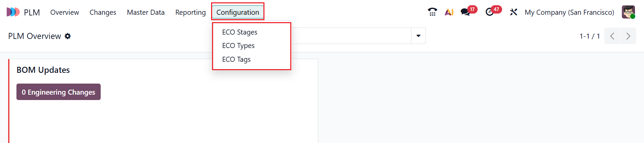644x143 pixels.
Task: Open the activities clock icon showing 47
Action: tap(490, 12)
